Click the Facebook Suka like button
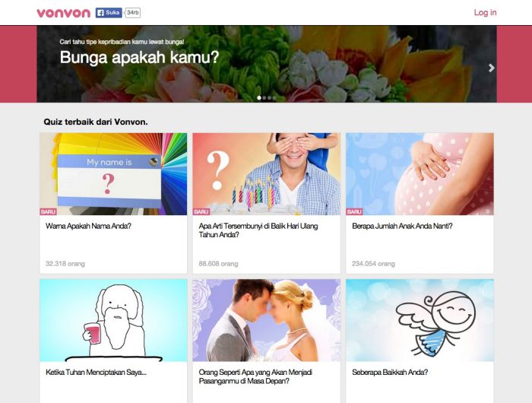Image resolution: width=532 pixels, height=403 pixels. coord(109,13)
